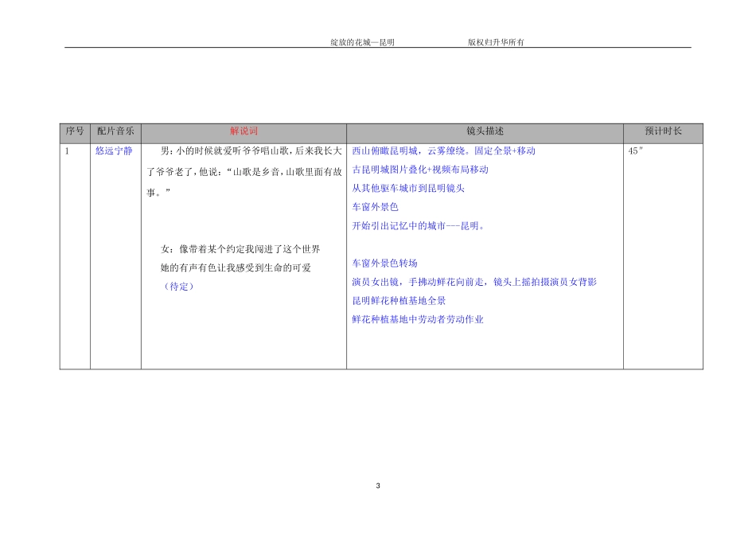This screenshot has width=756, height=535.
Task: Click the header title 绽放的花城—昆明
Action: coord(362,42)
